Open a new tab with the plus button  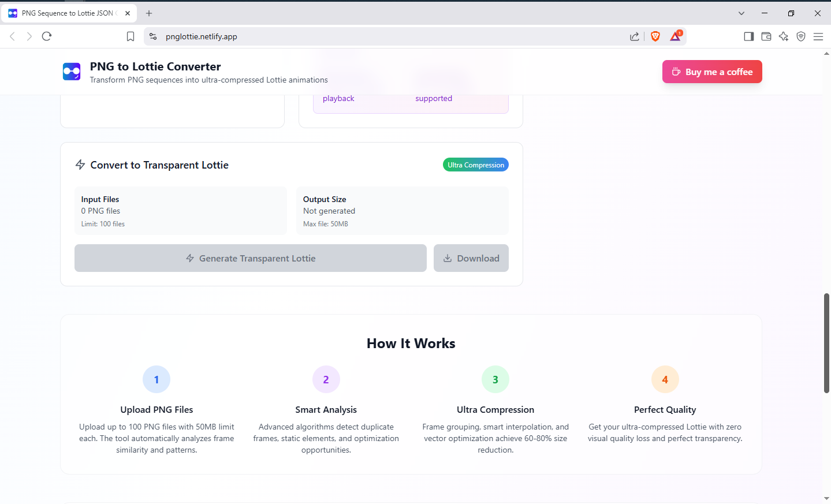tap(148, 13)
